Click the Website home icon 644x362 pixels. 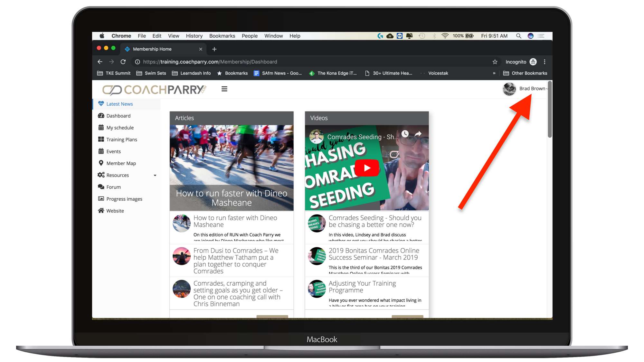click(x=101, y=211)
